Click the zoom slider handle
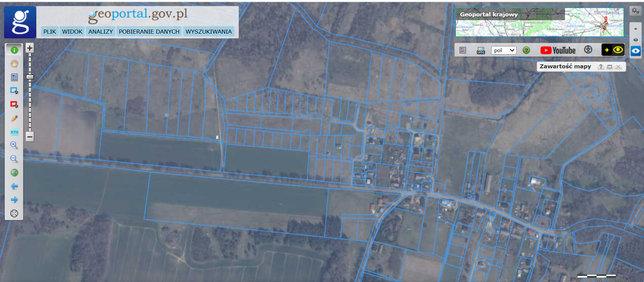Viewport: 644px width, 282px height. tap(30, 77)
